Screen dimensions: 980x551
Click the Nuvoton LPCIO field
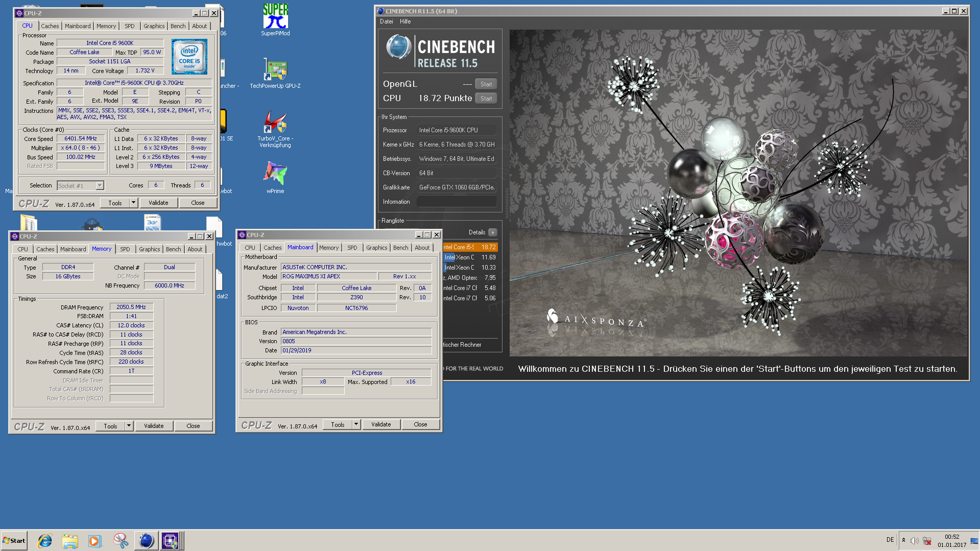298,308
